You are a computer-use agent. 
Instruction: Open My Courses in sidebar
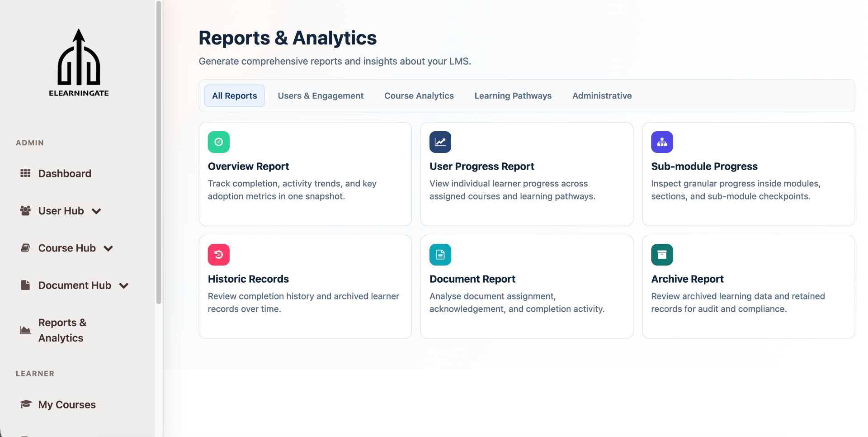(x=67, y=404)
